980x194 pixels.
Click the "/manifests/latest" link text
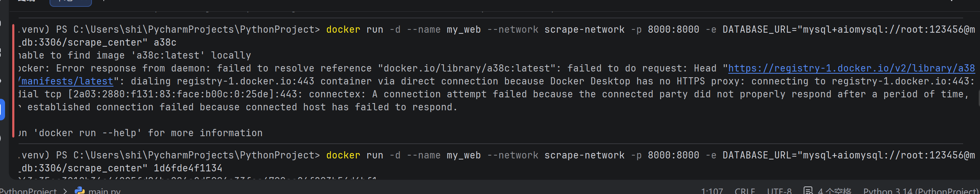(x=66, y=82)
